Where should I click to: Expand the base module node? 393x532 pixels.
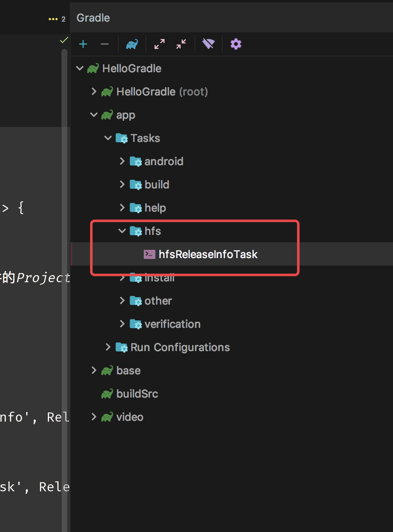pos(94,371)
